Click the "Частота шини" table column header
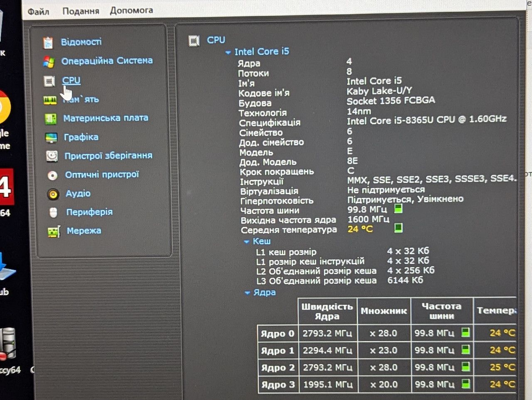The width and height of the screenshot is (532, 400). tap(441, 311)
